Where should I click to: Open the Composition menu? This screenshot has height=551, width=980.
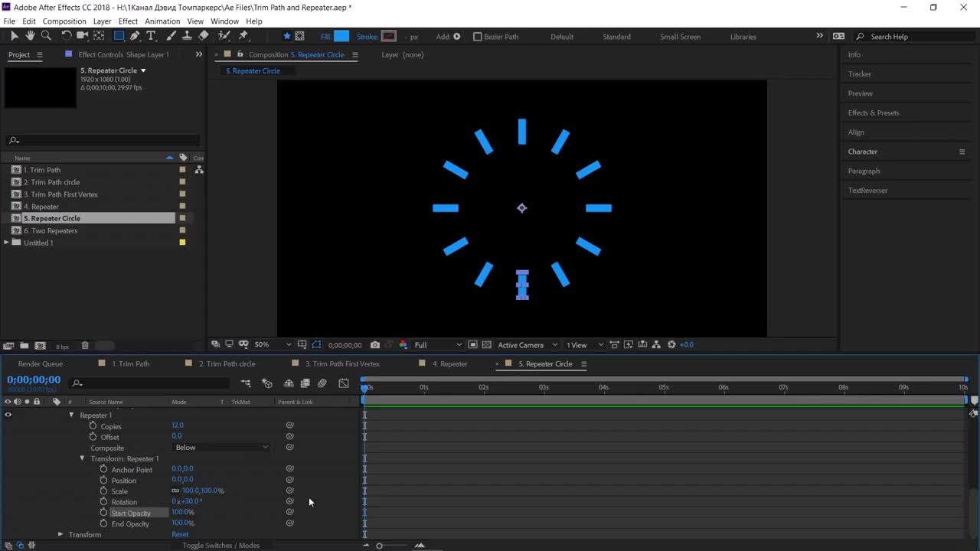click(x=64, y=21)
